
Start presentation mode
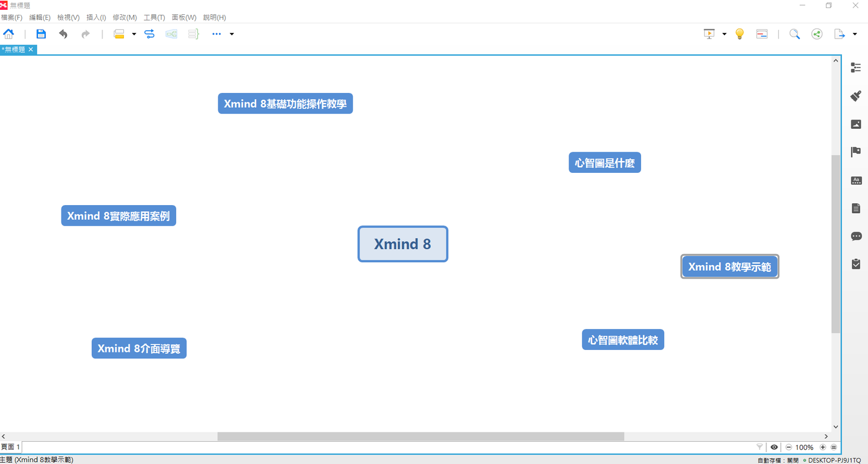click(710, 34)
